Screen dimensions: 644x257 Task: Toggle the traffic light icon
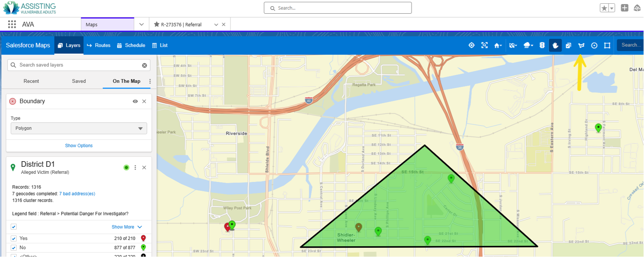point(542,45)
